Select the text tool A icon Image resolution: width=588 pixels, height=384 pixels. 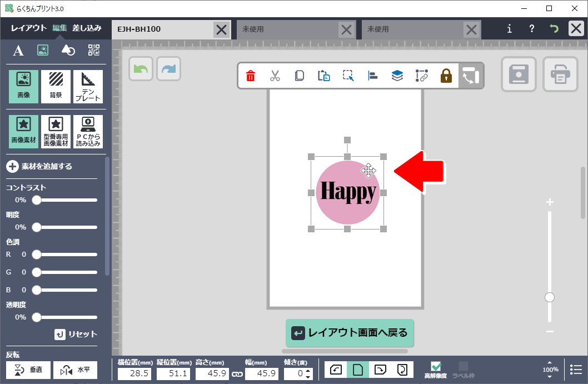pyautogui.click(x=18, y=50)
